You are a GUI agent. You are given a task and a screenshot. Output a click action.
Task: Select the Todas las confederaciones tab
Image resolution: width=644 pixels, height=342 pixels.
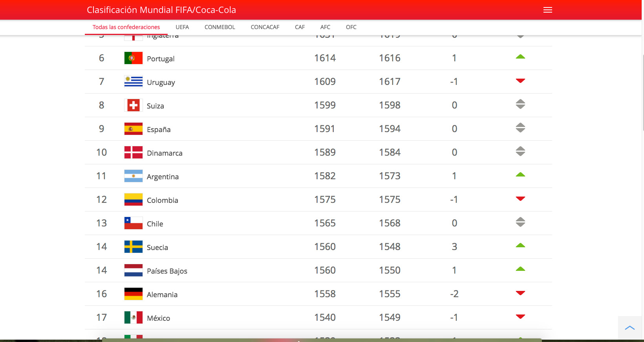(126, 27)
